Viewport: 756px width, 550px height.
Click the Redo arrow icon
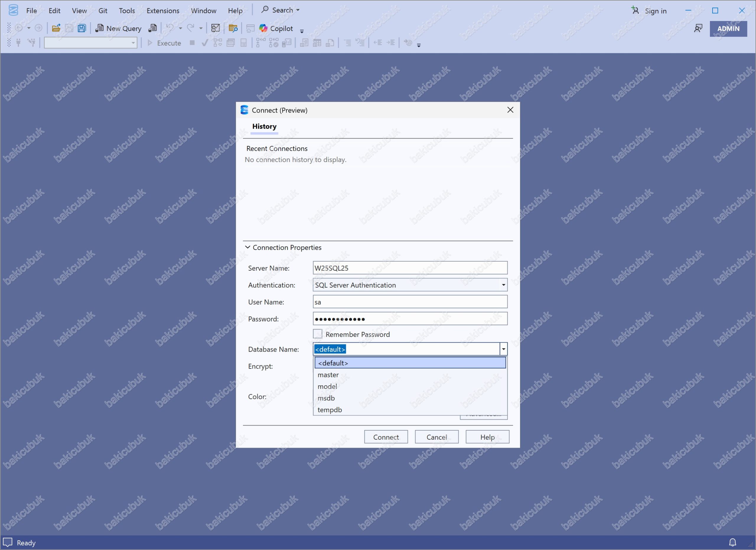pyautogui.click(x=191, y=28)
